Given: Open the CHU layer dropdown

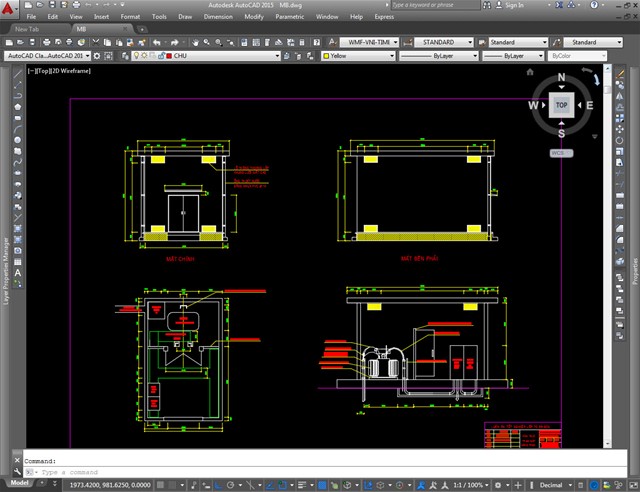Looking at the screenshot, I should coord(206,56).
